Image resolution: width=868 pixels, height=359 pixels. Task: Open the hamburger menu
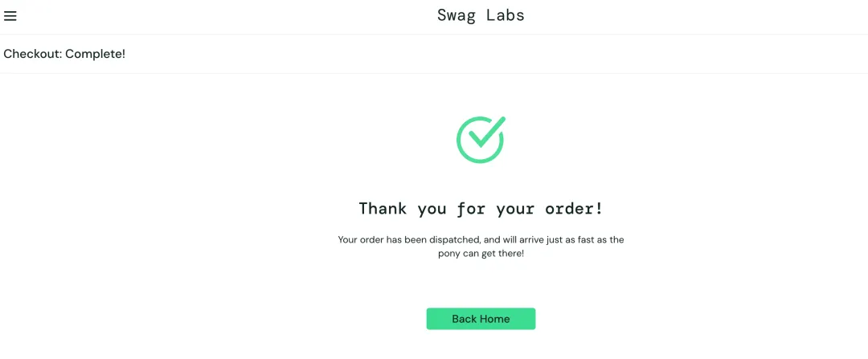pyautogui.click(x=10, y=15)
